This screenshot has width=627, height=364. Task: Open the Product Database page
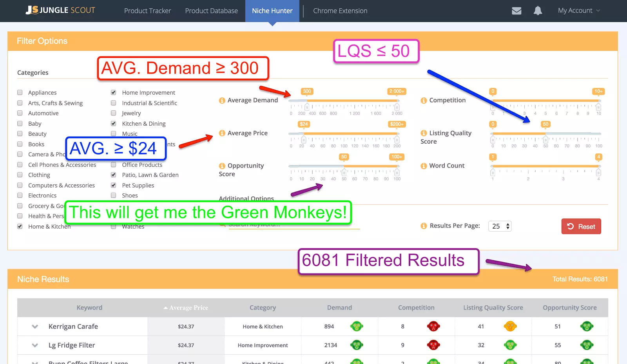212,11
